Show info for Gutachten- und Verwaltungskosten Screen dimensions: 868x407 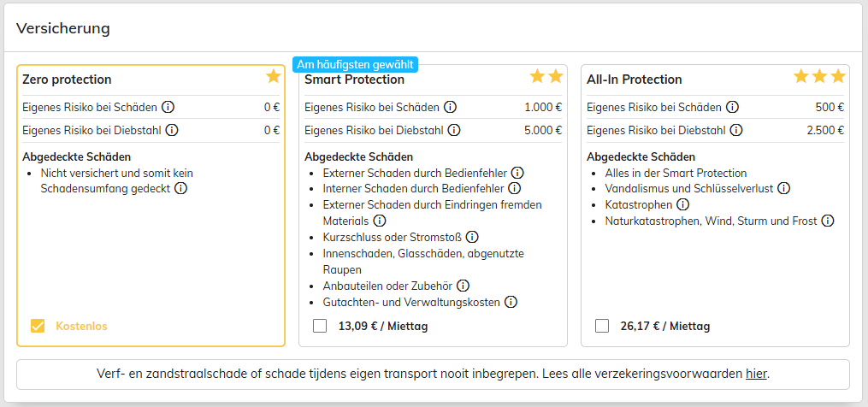tap(511, 302)
